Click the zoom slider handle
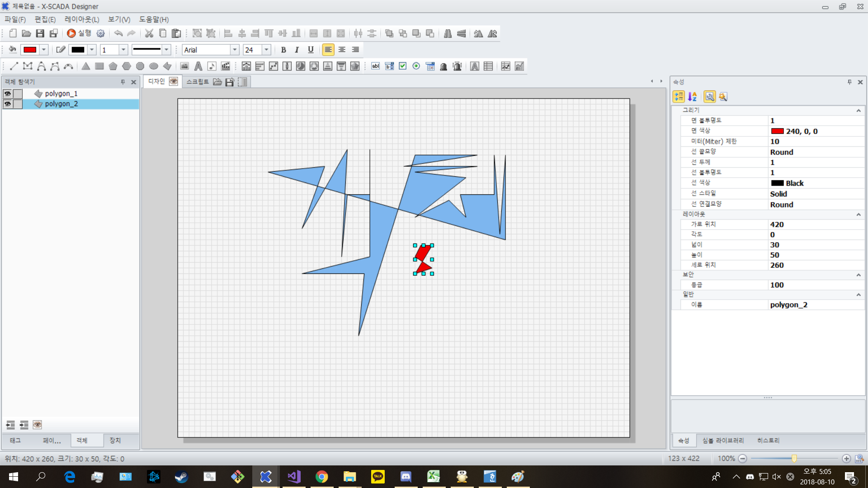 (794, 459)
